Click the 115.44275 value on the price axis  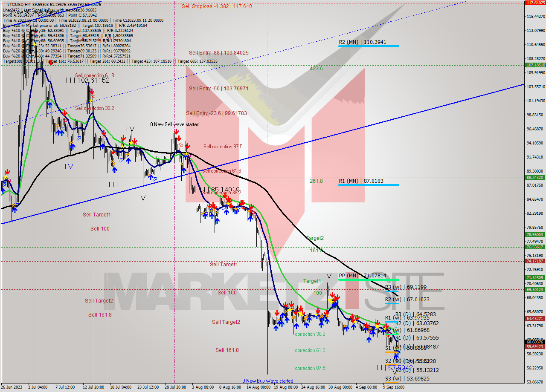(x=536, y=16)
